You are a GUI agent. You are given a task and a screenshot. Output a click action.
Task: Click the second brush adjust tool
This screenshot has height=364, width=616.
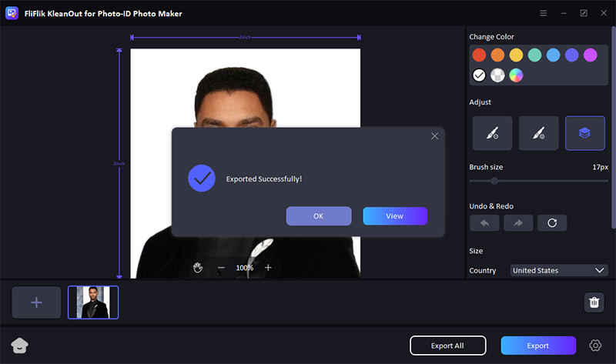point(538,133)
